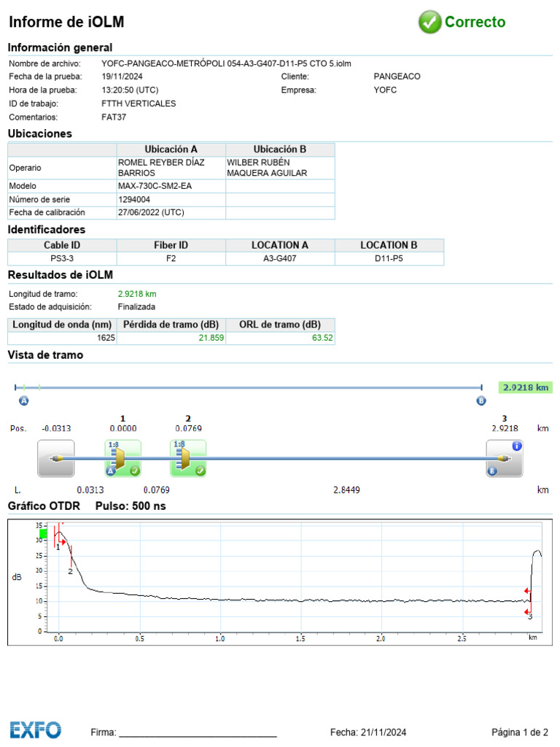Click the Ubicación B column header
The width and height of the screenshot is (560, 747).
pyautogui.click(x=280, y=149)
